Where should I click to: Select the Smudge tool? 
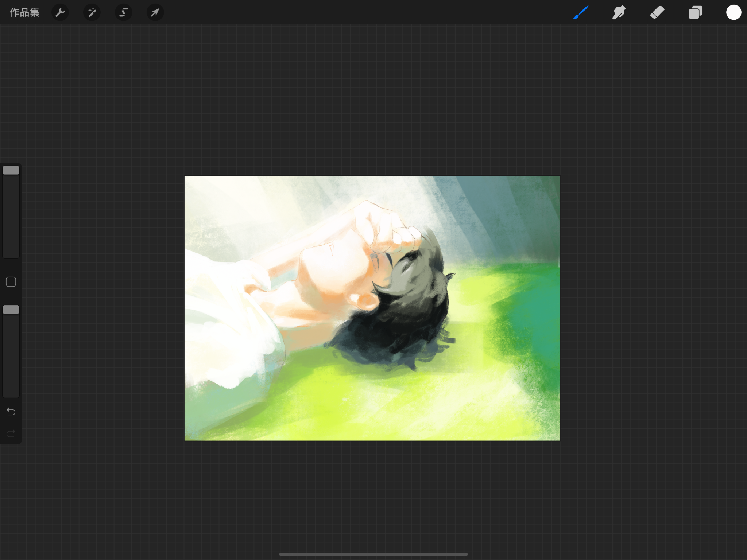click(619, 12)
